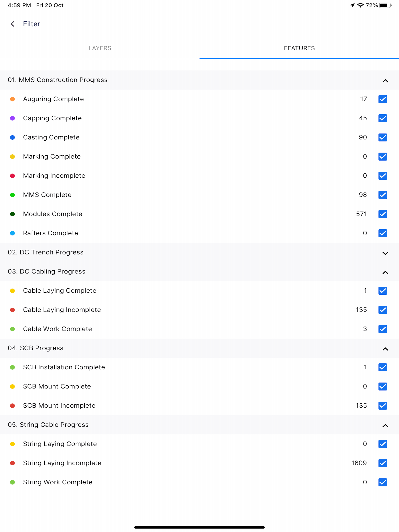Collapse the SCB Progress section
The image size is (399, 532).
pyautogui.click(x=385, y=349)
